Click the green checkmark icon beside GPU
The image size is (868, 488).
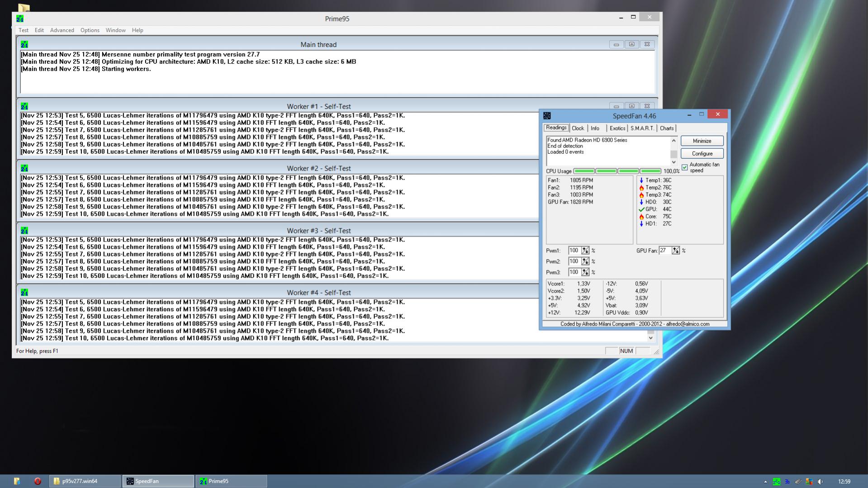(641, 209)
